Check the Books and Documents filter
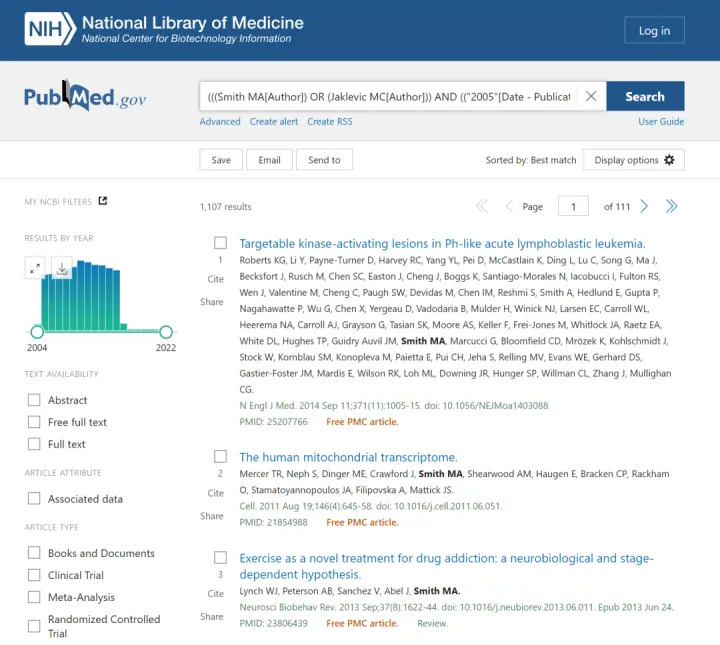This screenshot has width=720, height=645. point(34,553)
